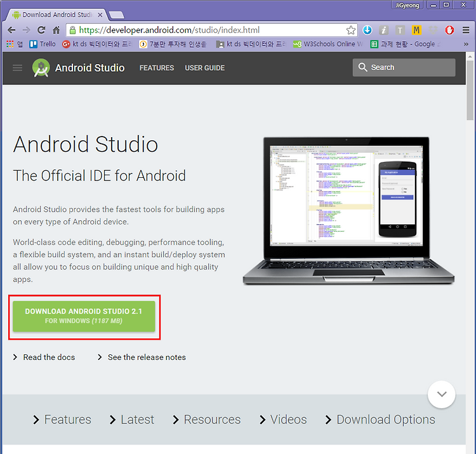Open the USER GUIDE menu item
Image resolution: width=476 pixels, height=454 pixels.
pos(205,68)
